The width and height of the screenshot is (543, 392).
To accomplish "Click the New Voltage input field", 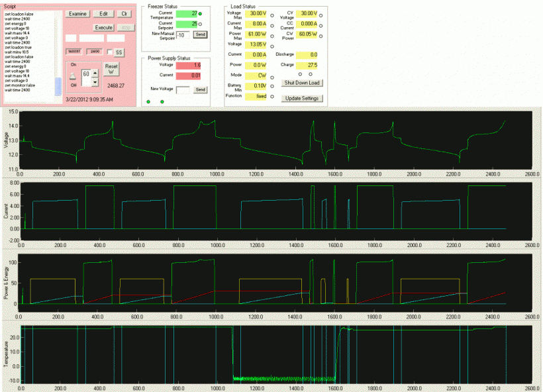I will tap(183, 89).
